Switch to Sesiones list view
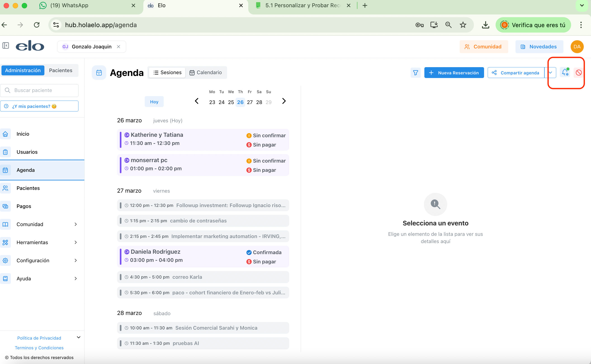This screenshot has width=591, height=364. tap(167, 73)
